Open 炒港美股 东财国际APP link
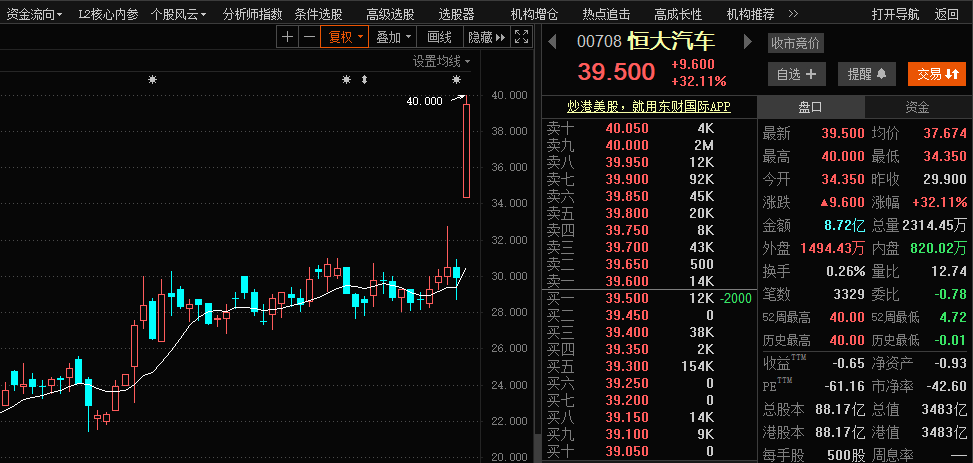Viewport: 973px width, 463px height. pyautogui.click(x=649, y=107)
